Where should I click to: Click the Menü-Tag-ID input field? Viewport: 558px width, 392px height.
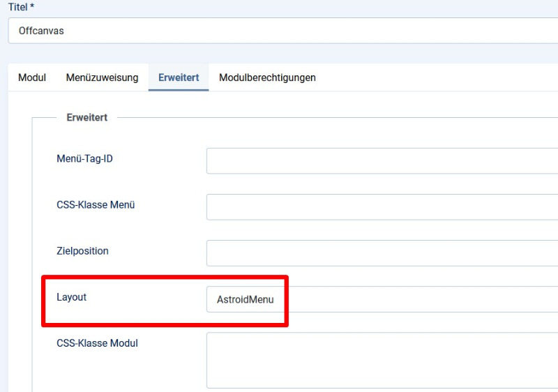(x=382, y=161)
